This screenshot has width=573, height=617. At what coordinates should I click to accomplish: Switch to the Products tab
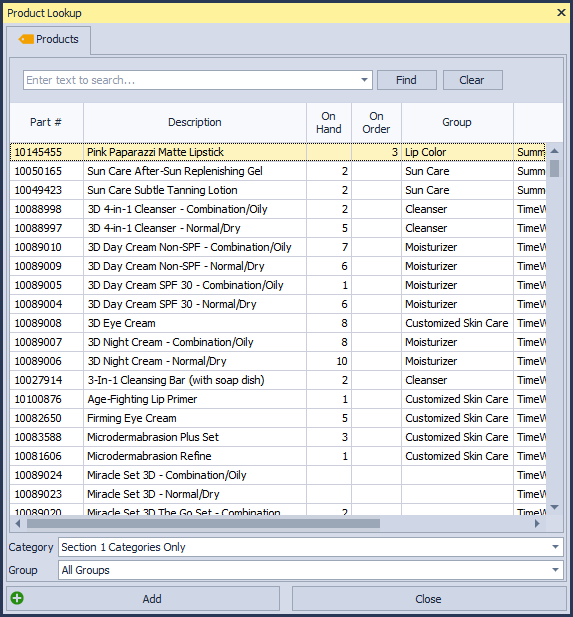click(48, 39)
